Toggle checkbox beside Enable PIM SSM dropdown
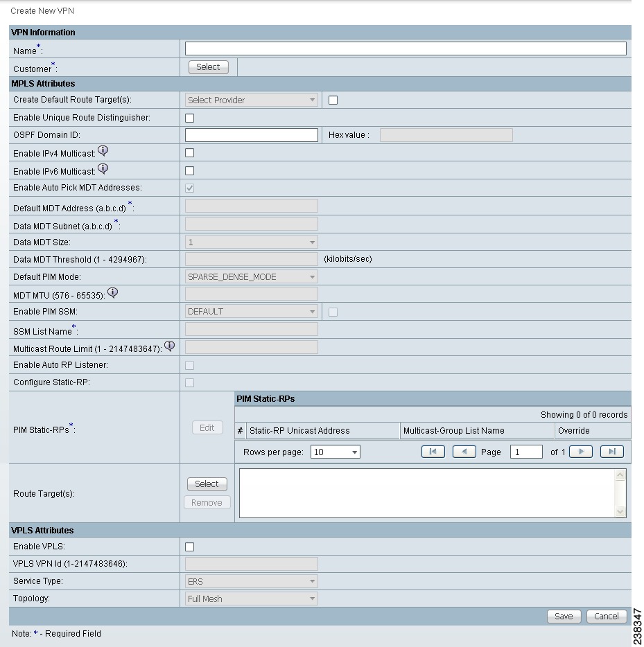644x647 pixels. [333, 312]
